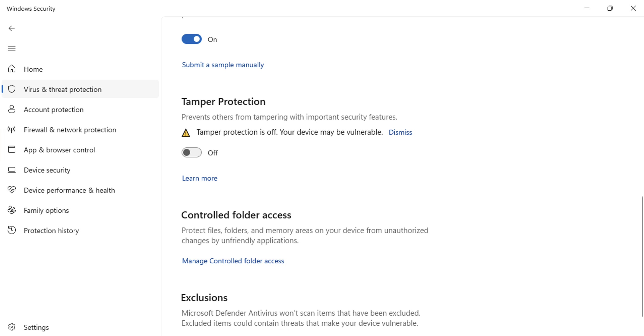Click the Family options people icon
The image size is (644, 336).
(x=12, y=210)
